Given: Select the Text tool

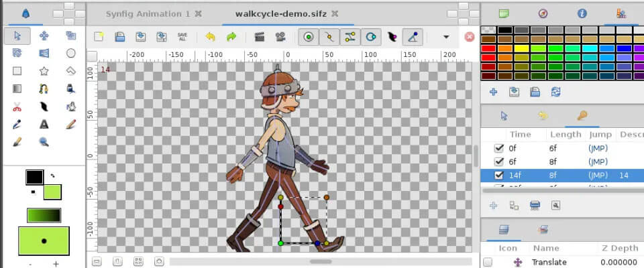Looking at the screenshot, I should (x=44, y=125).
